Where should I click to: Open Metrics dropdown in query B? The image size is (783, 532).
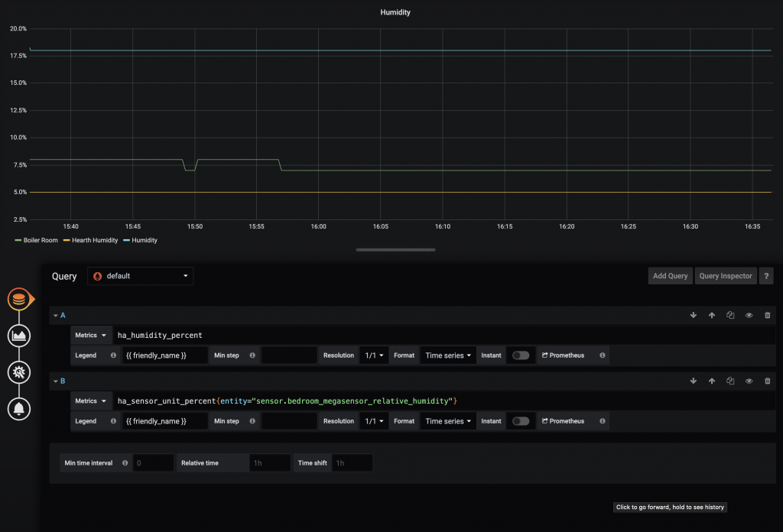pos(91,401)
